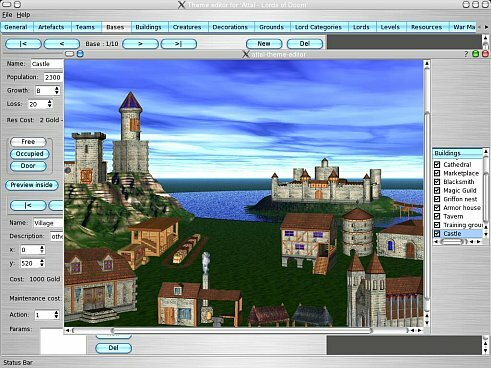The image size is (491, 368).
Task: Toggle the Castle checkbox in Buildings list
Action: click(437, 234)
